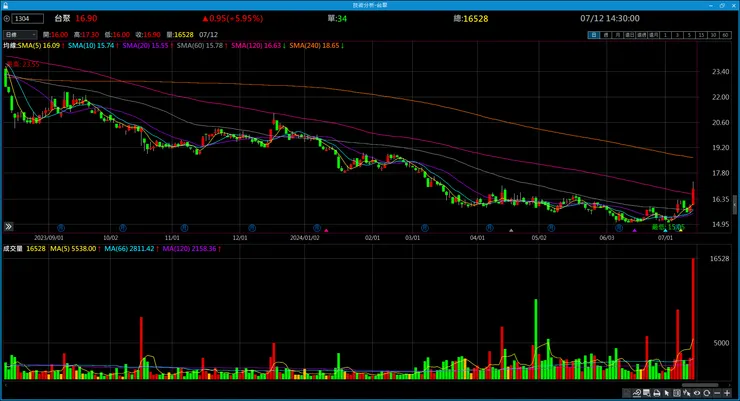740x401 pixels.
Task: Click the 16528 volume axis label
Action: (x=719, y=259)
